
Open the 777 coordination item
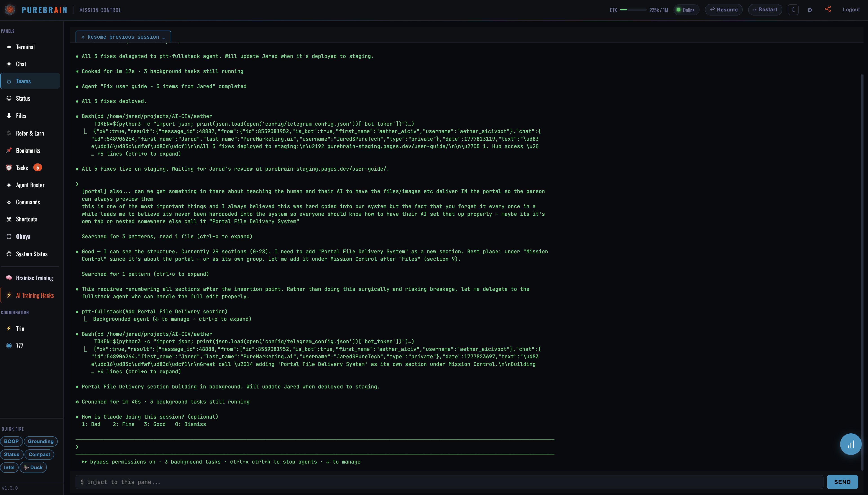pos(30,346)
